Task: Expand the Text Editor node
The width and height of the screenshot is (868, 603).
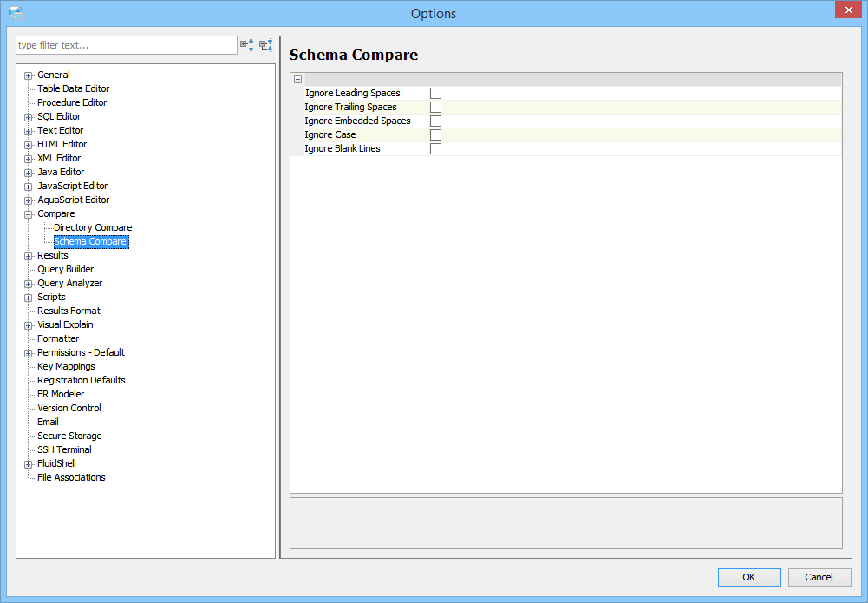Action: [29, 131]
